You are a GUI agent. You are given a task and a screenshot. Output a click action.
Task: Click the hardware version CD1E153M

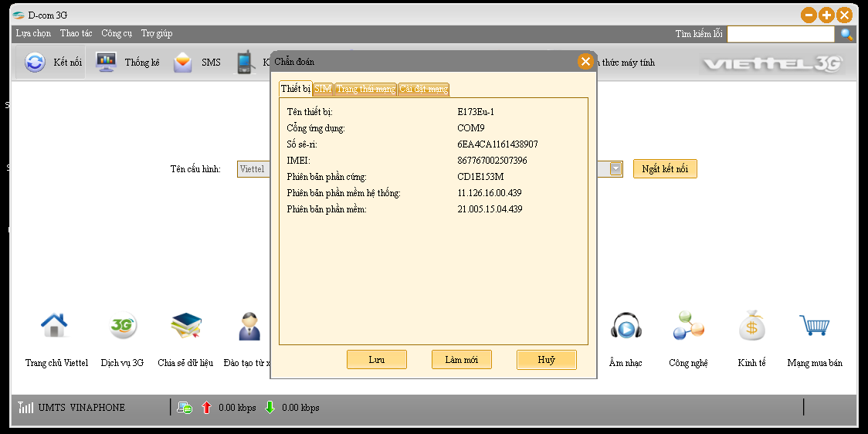click(480, 177)
